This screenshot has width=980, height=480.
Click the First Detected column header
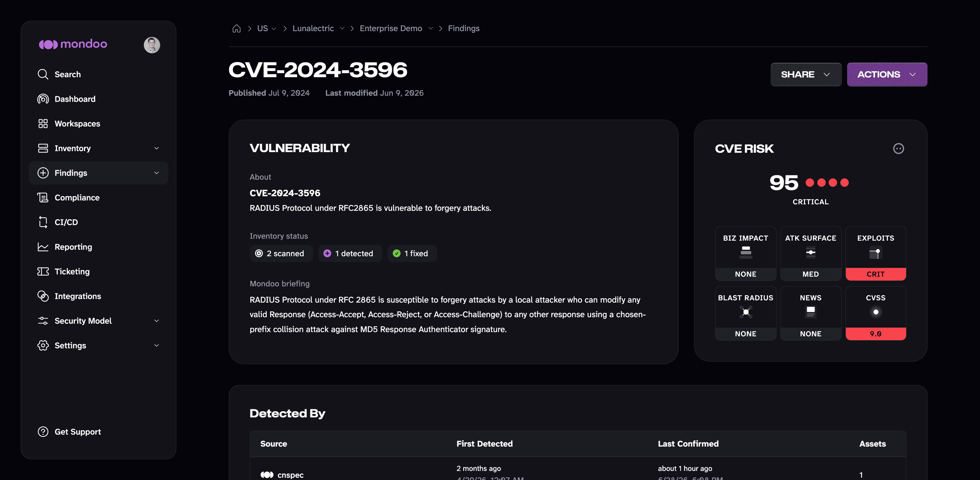click(484, 444)
